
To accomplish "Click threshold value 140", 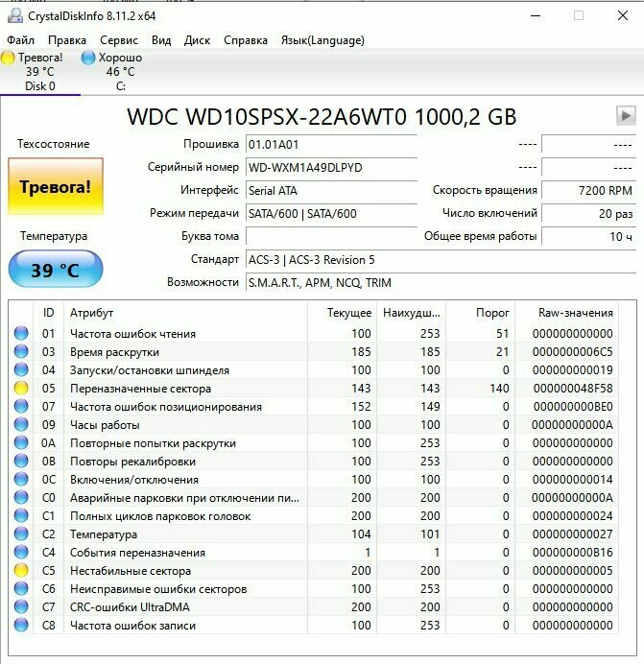I will coord(499,389).
